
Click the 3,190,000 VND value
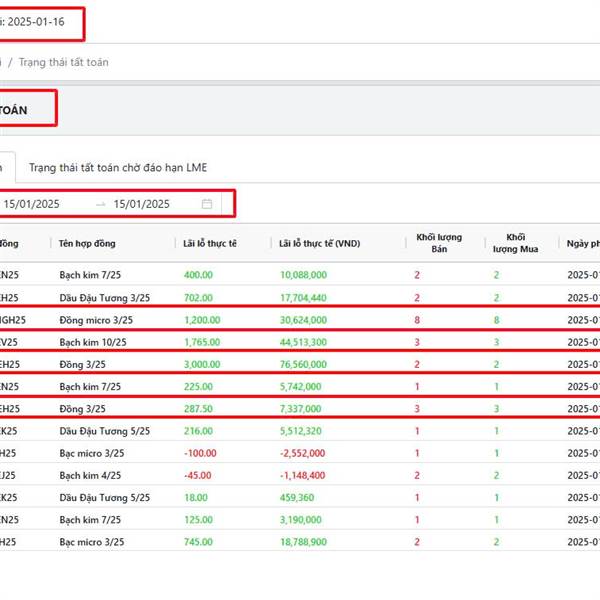tap(301, 520)
